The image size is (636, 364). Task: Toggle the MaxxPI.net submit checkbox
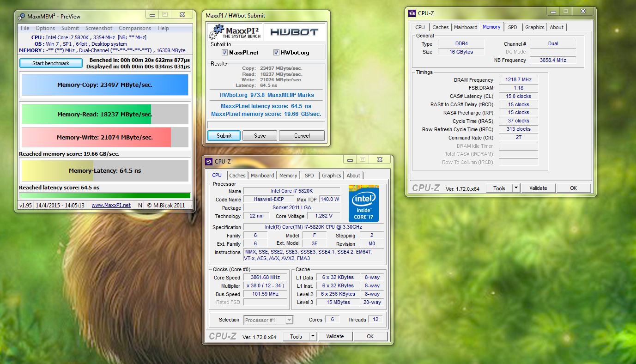225,53
